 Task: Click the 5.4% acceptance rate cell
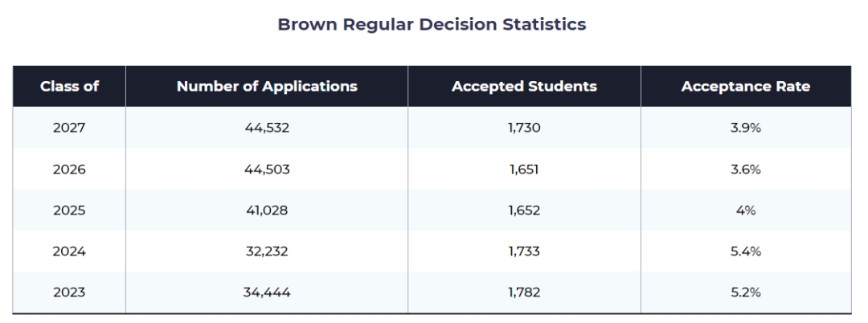pyautogui.click(x=745, y=251)
